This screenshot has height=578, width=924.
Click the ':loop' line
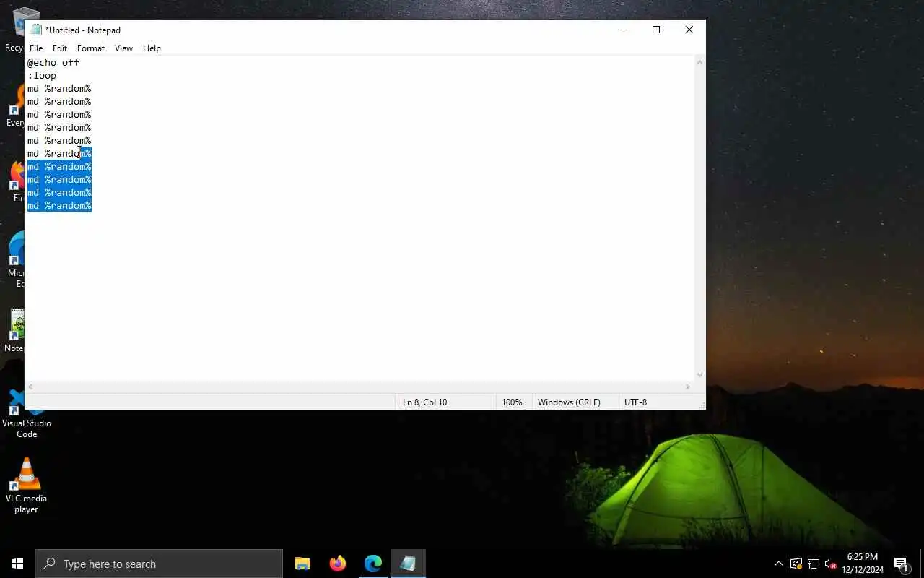point(42,75)
